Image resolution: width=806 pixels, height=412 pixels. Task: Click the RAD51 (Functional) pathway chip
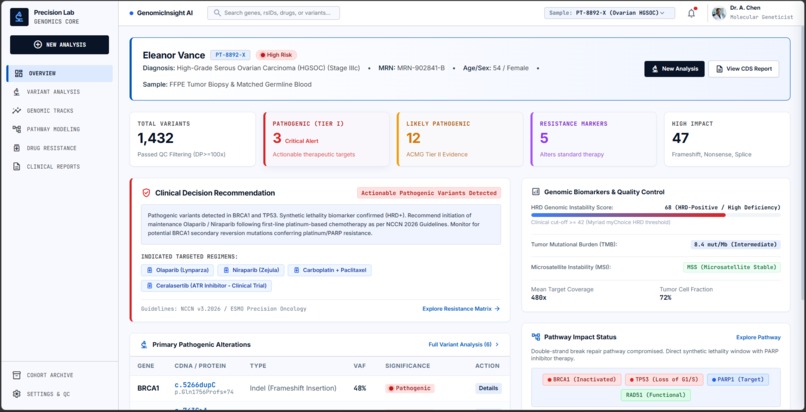(x=655, y=395)
